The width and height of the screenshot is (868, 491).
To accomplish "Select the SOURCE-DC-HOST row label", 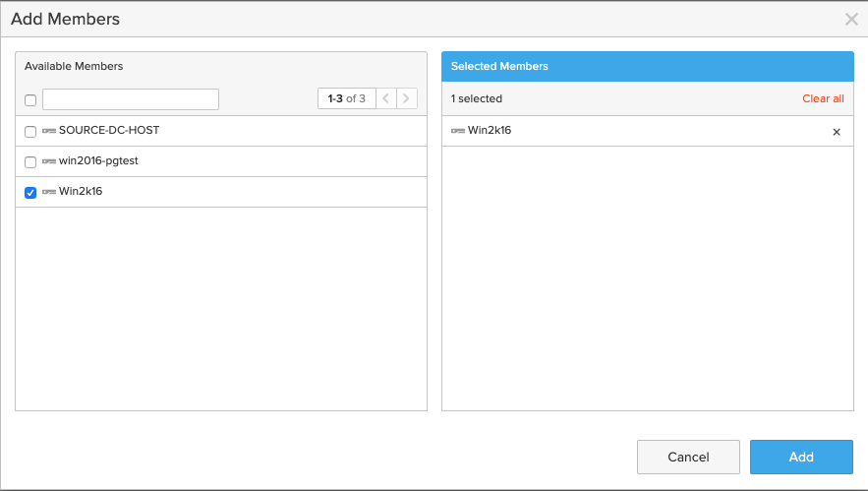I will (x=109, y=131).
